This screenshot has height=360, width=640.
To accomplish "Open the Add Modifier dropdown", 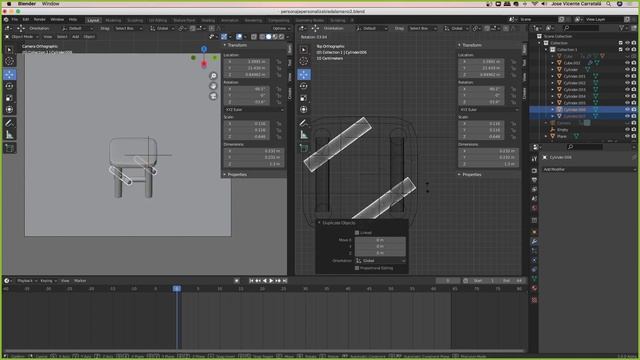I will click(x=589, y=169).
